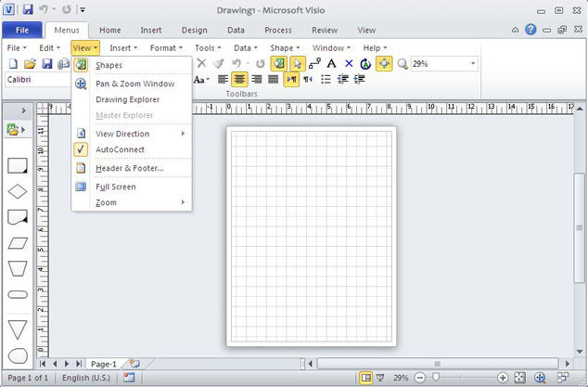Choose Full Screen from View menu
The height and width of the screenshot is (387, 588).
click(x=132, y=187)
